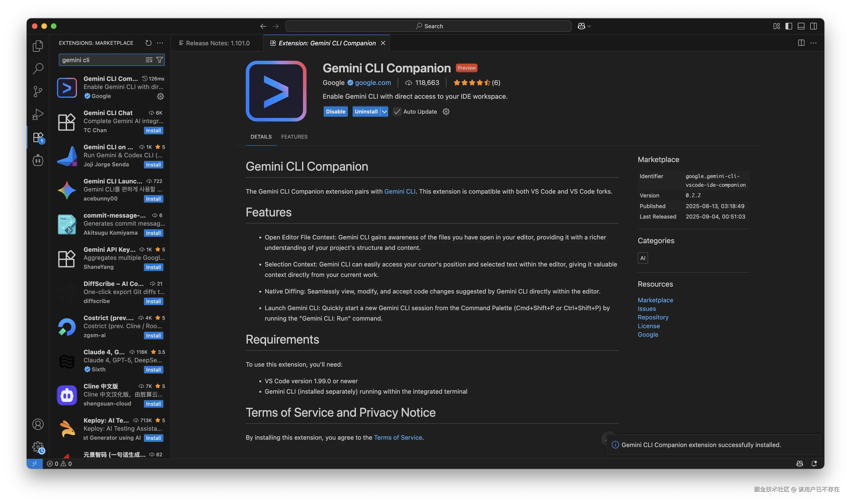Refresh the extensions marketplace list
851x504 pixels.
(148, 43)
